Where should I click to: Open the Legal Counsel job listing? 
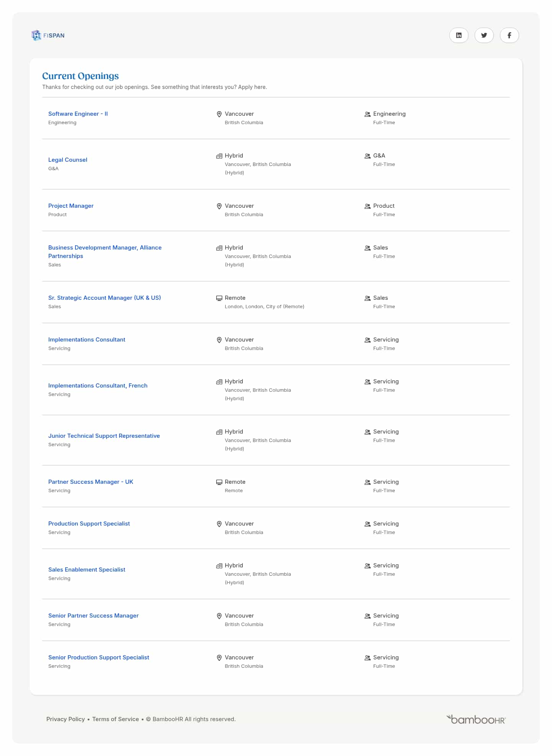(x=68, y=160)
